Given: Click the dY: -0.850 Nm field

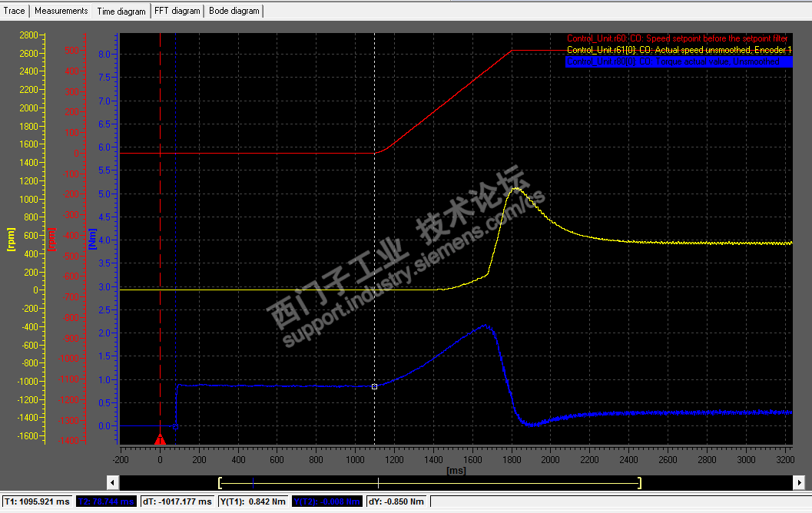Looking at the screenshot, I should tap(396, 501).
